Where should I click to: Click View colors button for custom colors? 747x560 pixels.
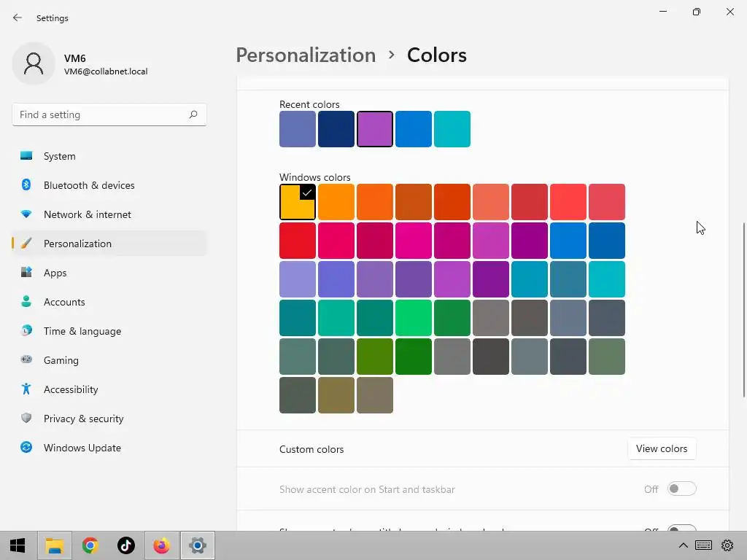click(x=662, y=449)
